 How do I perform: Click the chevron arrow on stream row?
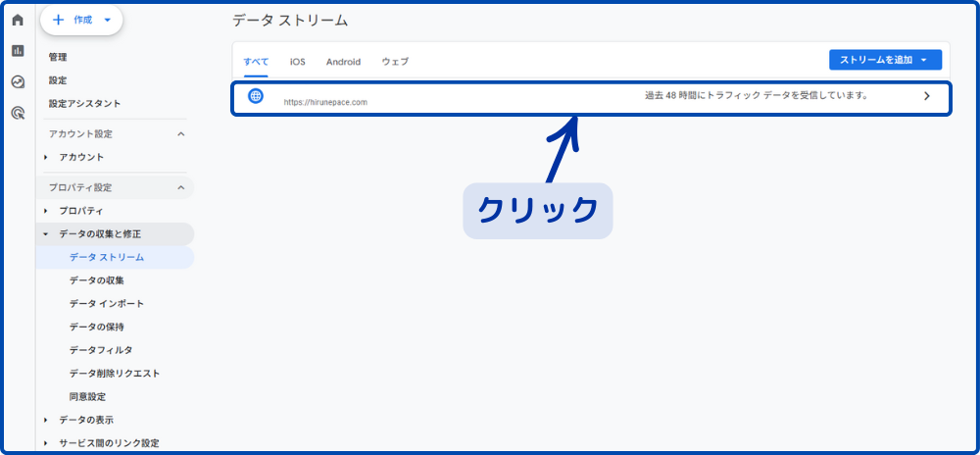(x=926, y=96)
